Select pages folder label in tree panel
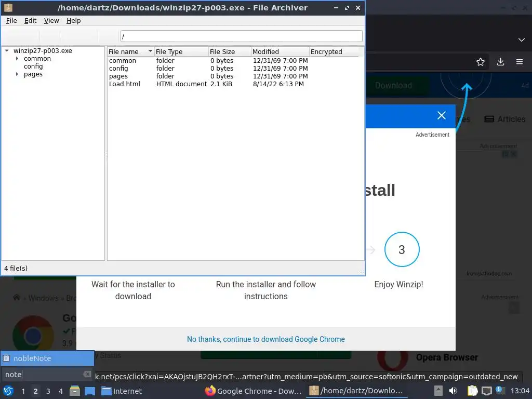 coord(33,74)
